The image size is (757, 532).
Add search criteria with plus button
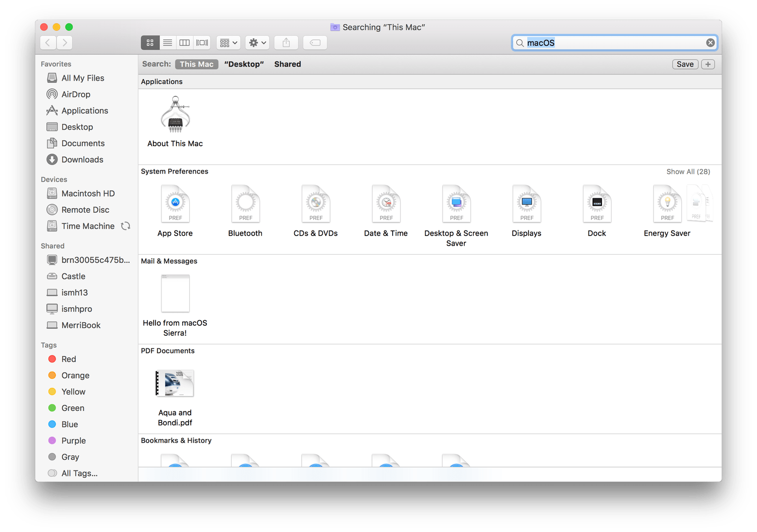tap(708, 64)
